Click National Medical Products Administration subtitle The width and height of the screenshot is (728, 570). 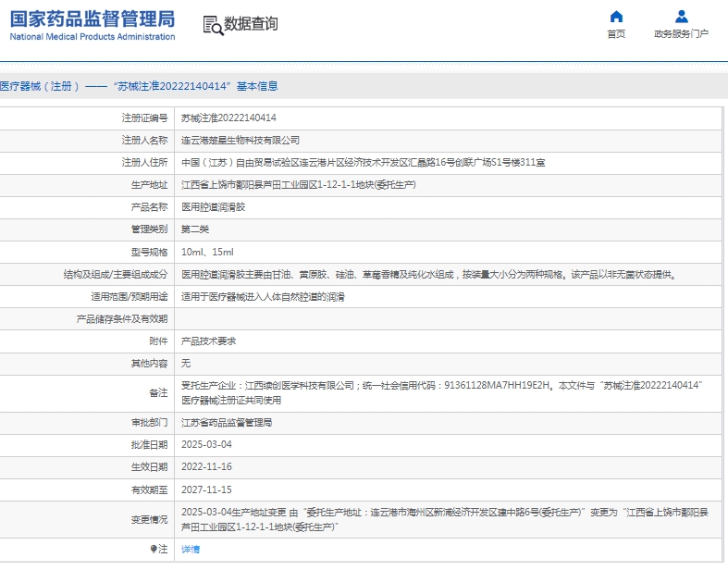pyautogui.click(x=93, y=37)
